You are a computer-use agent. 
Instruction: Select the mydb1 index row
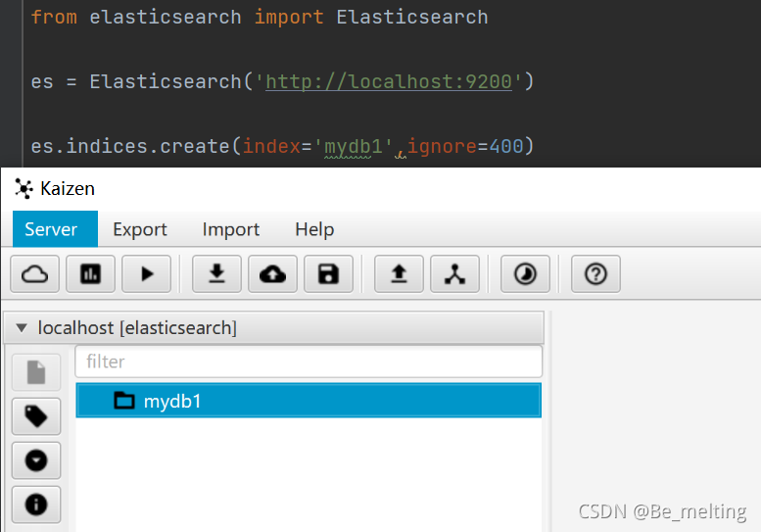click(309, 401)
